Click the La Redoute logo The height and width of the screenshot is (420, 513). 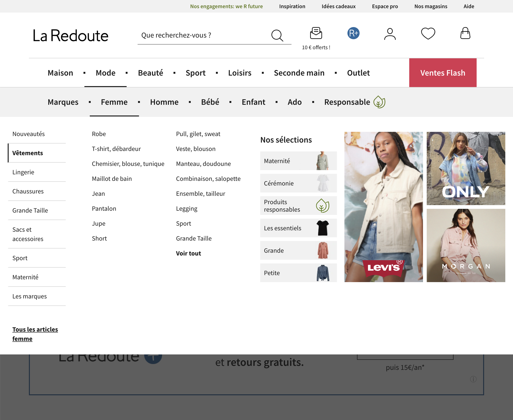[70, 36]
